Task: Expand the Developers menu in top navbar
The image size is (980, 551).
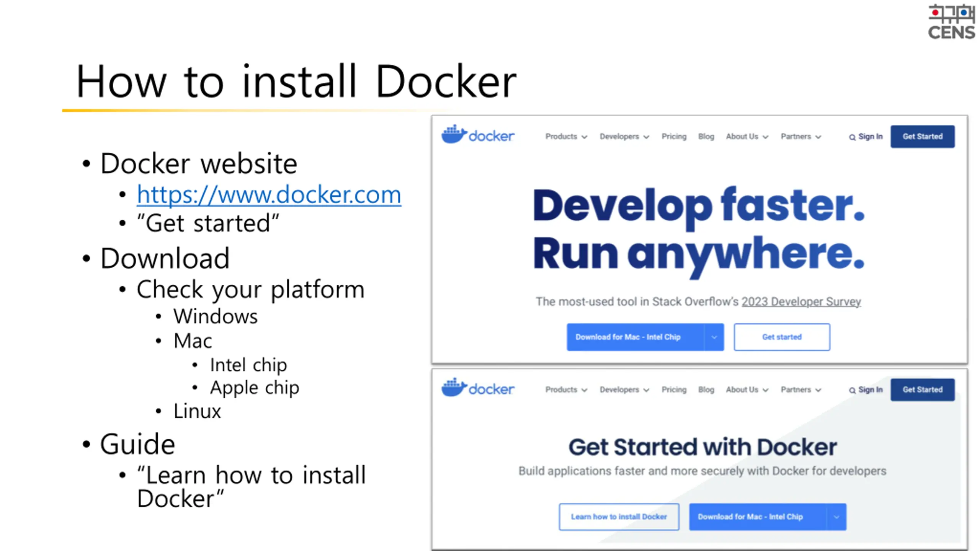Action: (x=624, y=137)
